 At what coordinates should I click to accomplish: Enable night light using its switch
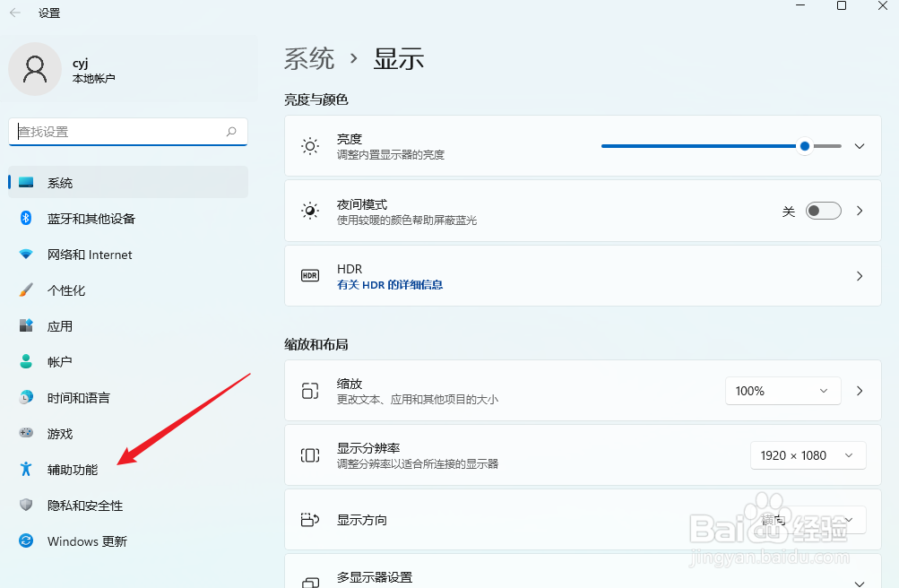822,211
